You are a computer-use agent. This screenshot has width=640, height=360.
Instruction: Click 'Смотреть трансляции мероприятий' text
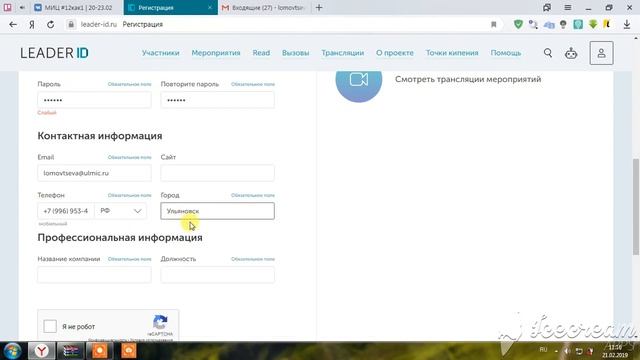tap(468, 79)
